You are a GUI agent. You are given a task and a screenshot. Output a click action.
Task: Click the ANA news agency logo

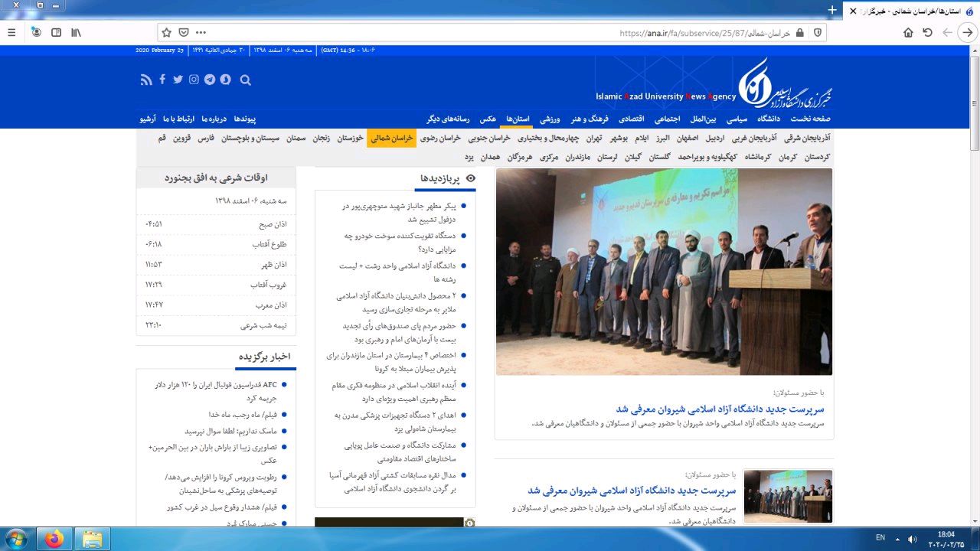point(785,81)
